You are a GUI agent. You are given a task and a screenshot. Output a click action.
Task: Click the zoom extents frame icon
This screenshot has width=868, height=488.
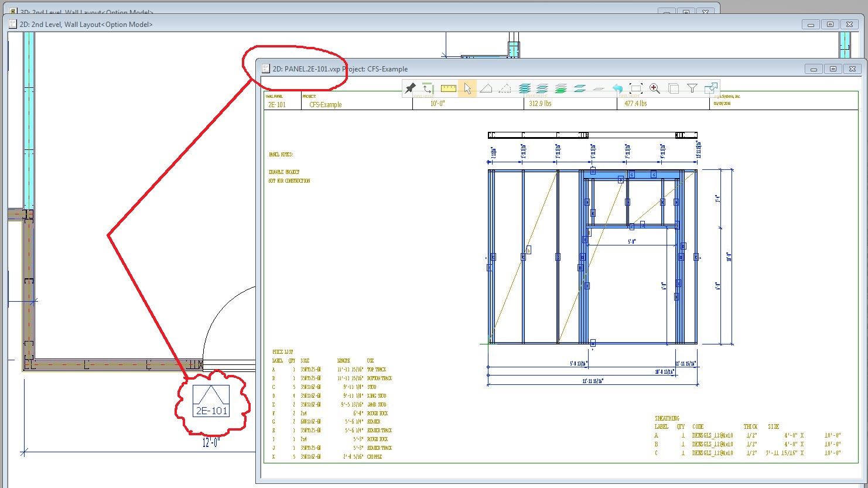(635, 88)
